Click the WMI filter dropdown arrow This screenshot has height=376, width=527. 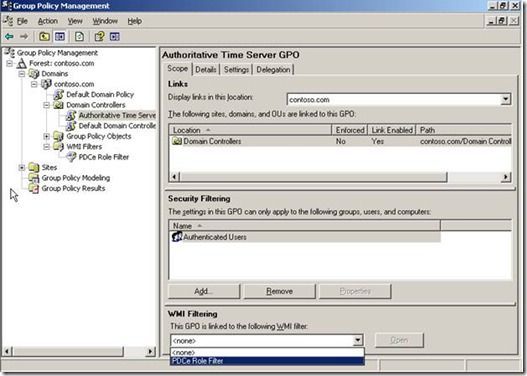pos(358,340)
